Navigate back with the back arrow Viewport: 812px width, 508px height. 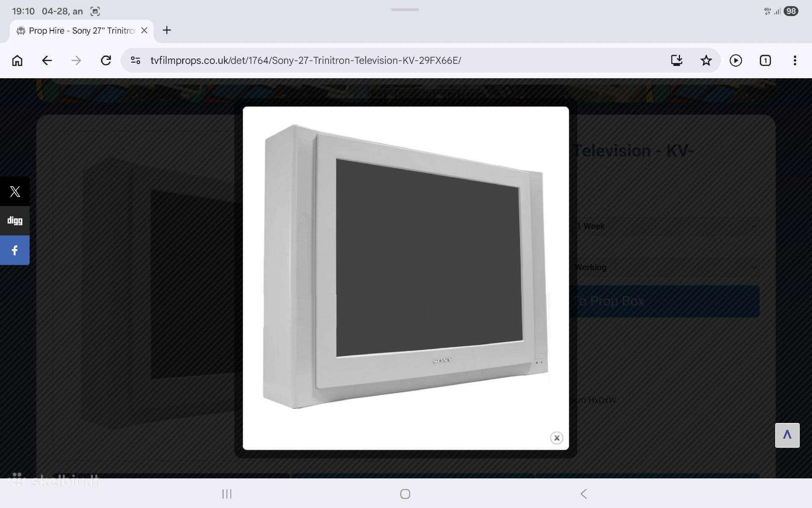pyautogui.click(x=47, y=60)
